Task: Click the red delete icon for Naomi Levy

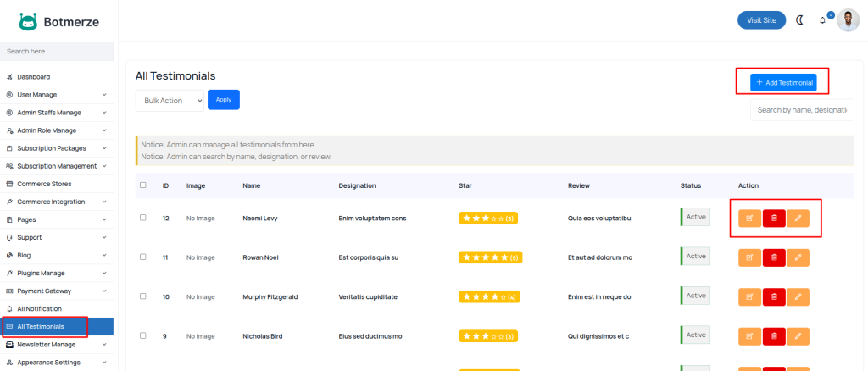Action: (774, 219)
